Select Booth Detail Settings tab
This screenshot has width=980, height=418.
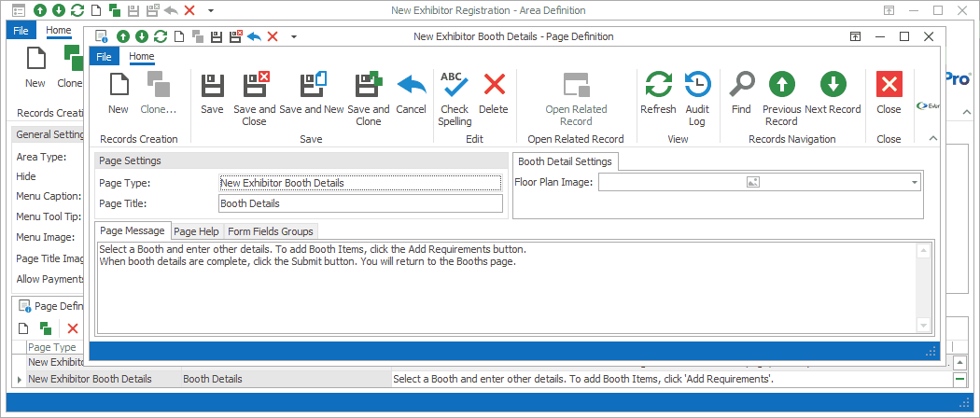point(565,161)
